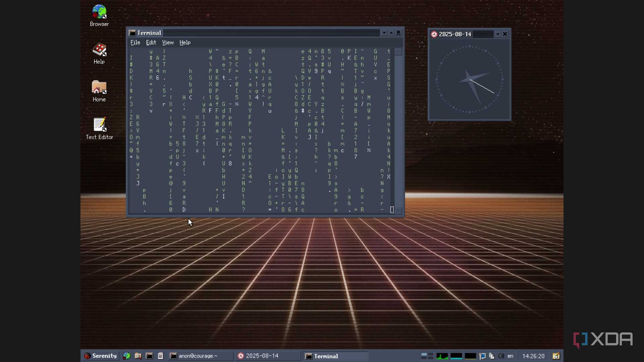Select the Terminal taskbar button
Screen dimensions: 644x362
click(336, 356)
